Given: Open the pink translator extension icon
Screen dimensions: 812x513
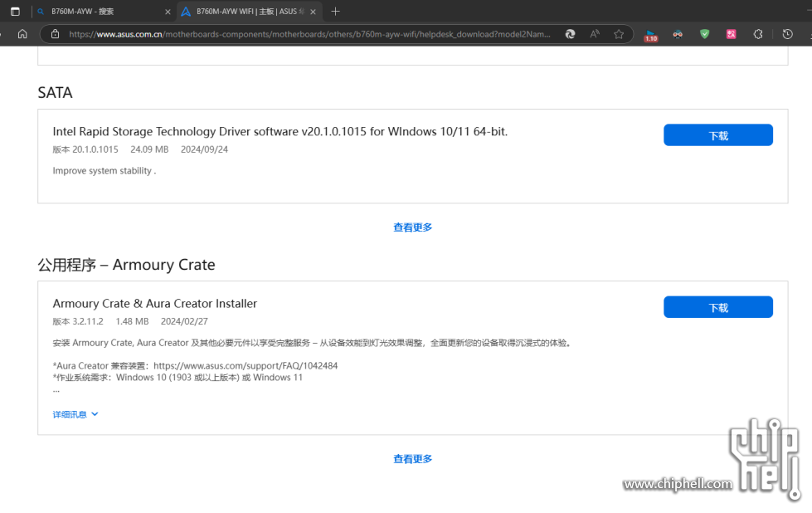Looking at the screenshot, I should coord(732,34).
